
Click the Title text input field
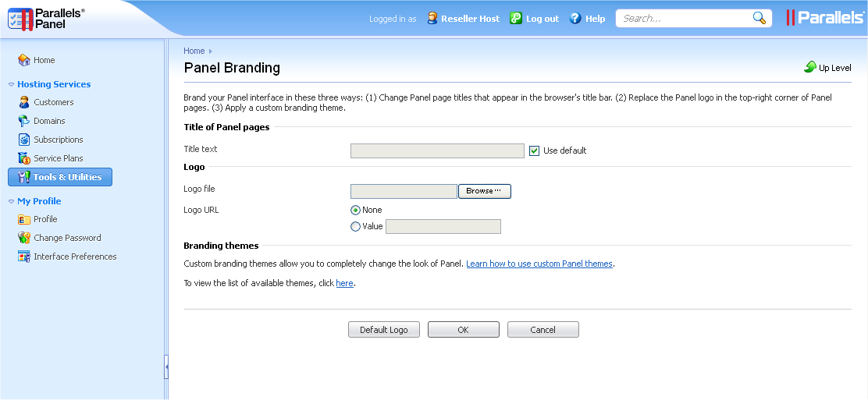tap(437, 150)
